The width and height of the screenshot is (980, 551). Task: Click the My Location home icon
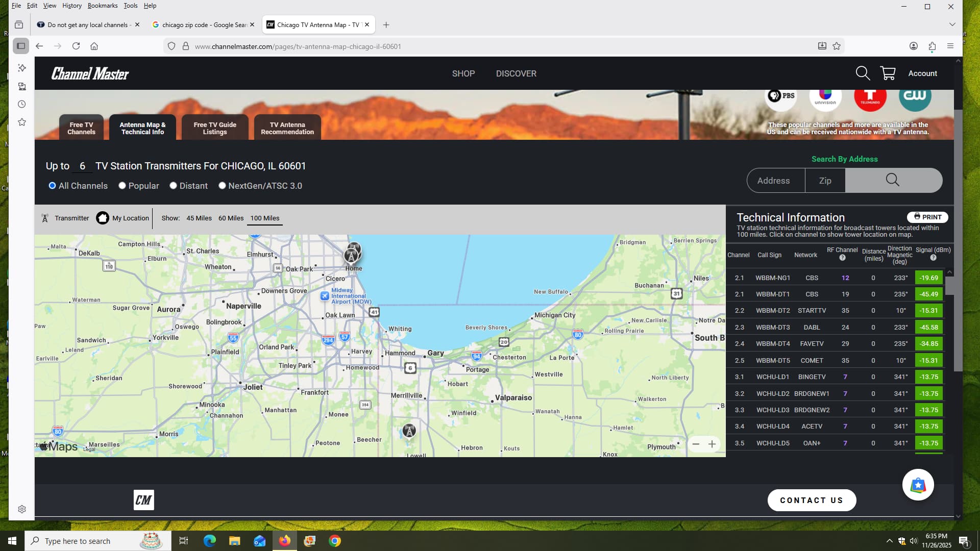tap(103, 218)
